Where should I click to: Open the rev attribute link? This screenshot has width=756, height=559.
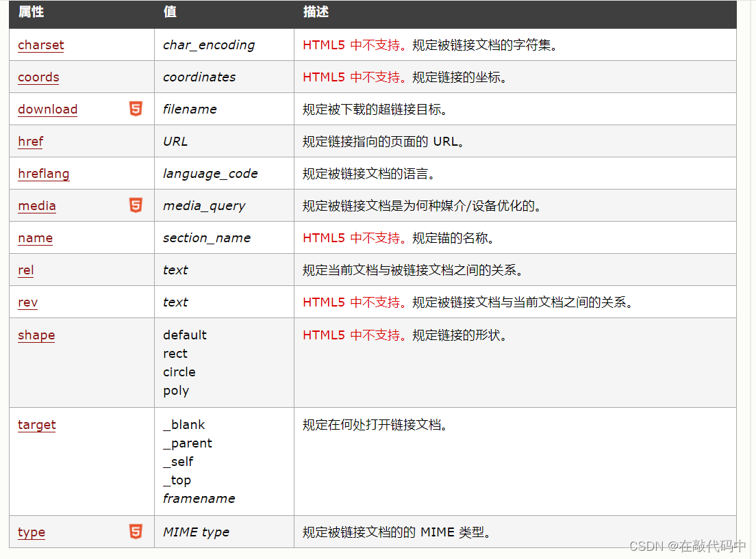28,302
